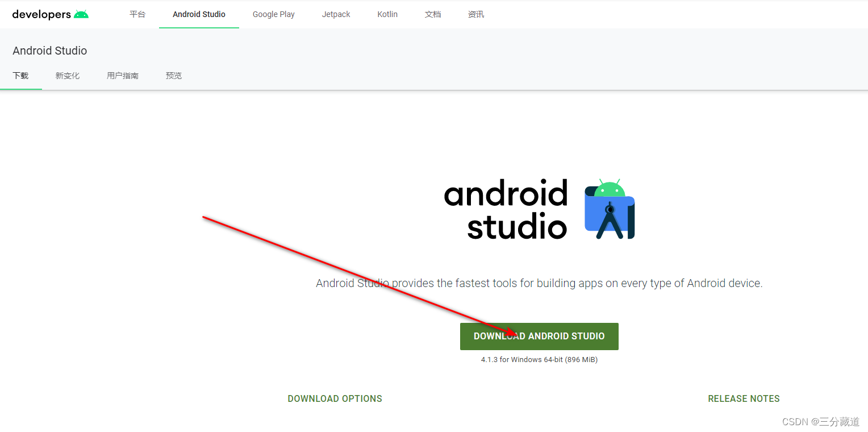868x432 pixels.
Task: Select the Android Studio top nav tab
Action: point(199,14)
